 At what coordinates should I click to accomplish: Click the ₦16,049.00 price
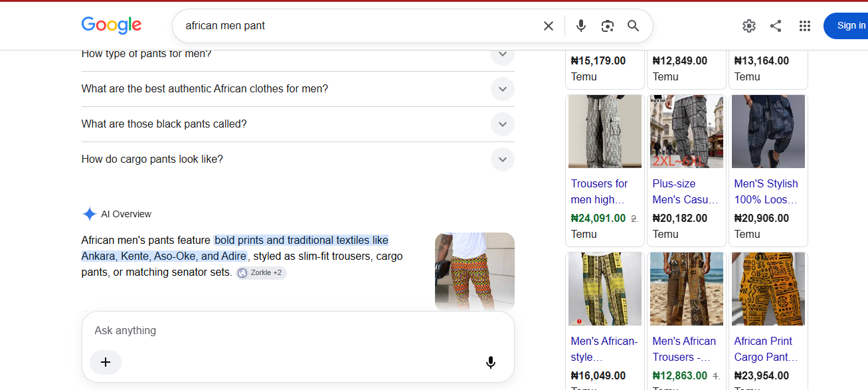click(598, 375)
